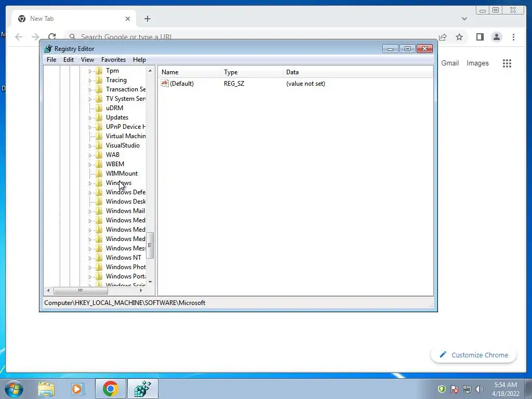Screen dimensions: 532x399
Task: Open a new Chrome tab with plus
Action: (x=147, y=19)
